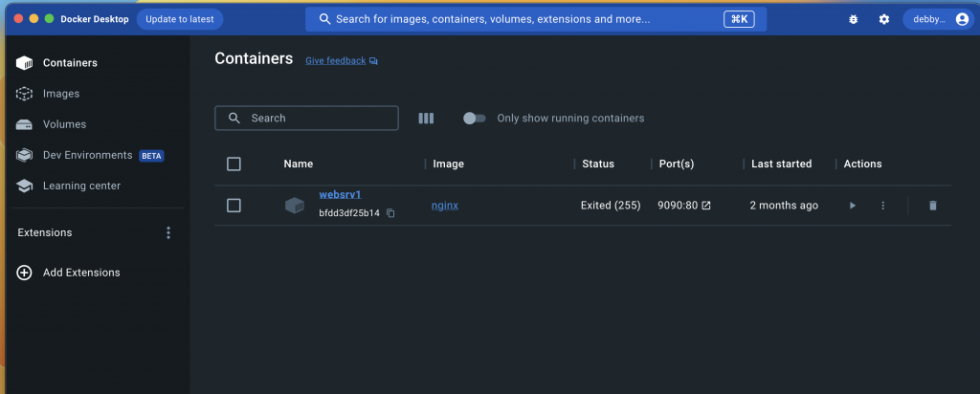Click the Containers page heading
This screenshot has width=980, height=394.
point(254,58)
